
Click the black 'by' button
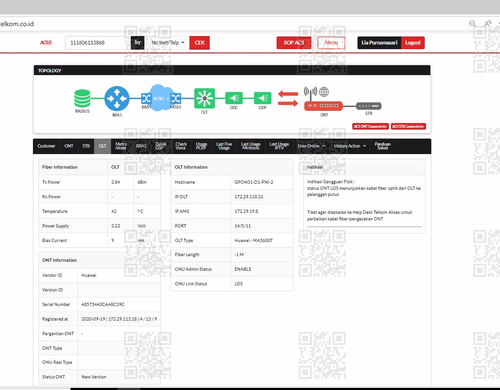[x=137, y=43]
